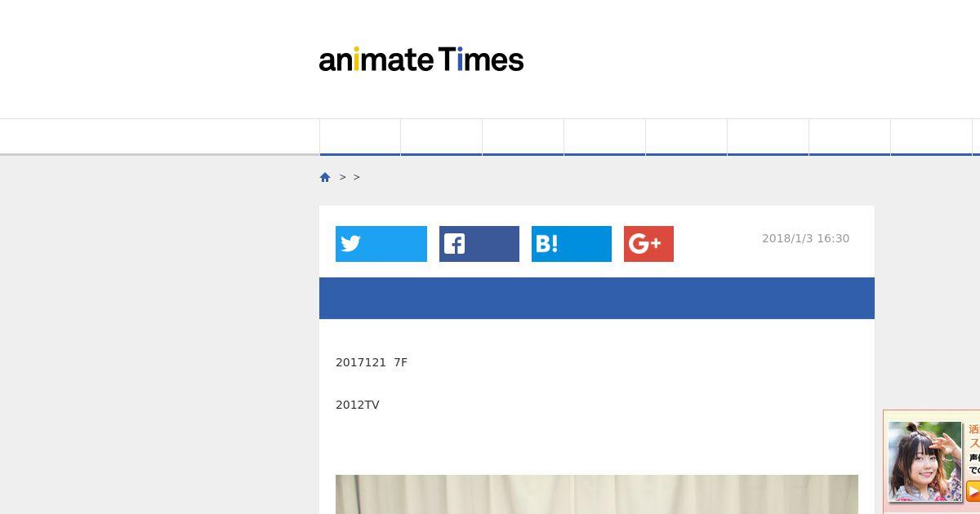Select the sixth navigation tab

(768, 137)
